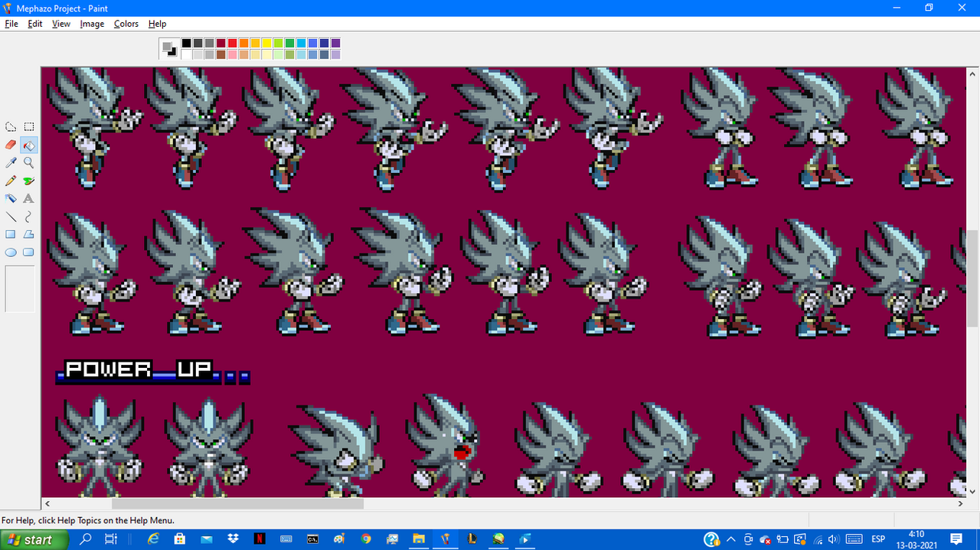Pick the black color swatch
The height and width of the screenshot is (550, 980).
point(186,44)
